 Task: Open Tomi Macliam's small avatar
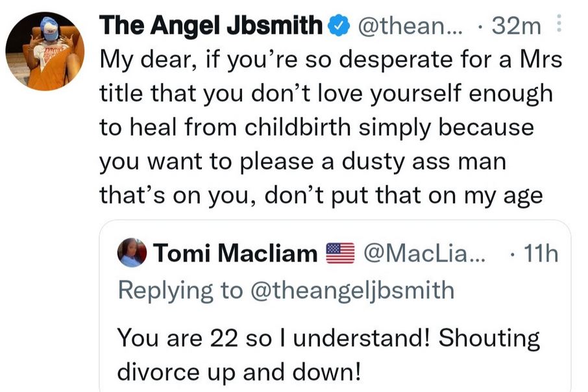coord(132,252)
